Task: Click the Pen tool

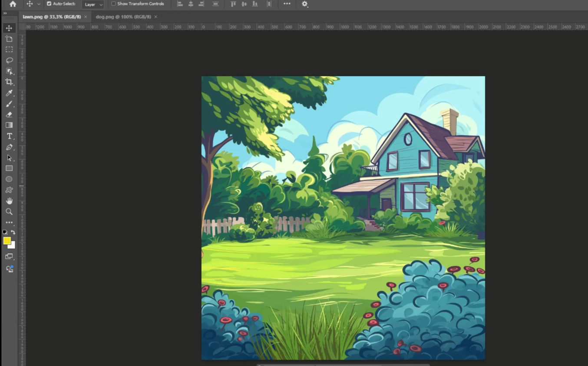Action: pyautogui.click(x=9, y=147)
